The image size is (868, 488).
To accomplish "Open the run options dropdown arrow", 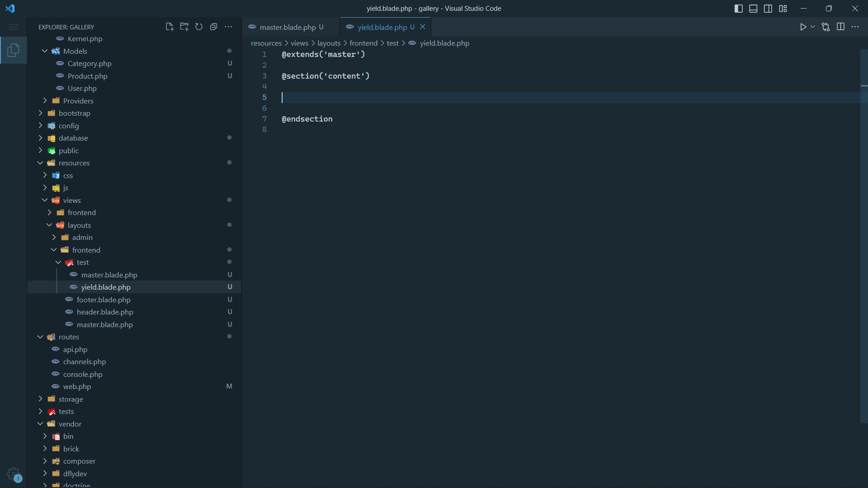I will (812, 27).
